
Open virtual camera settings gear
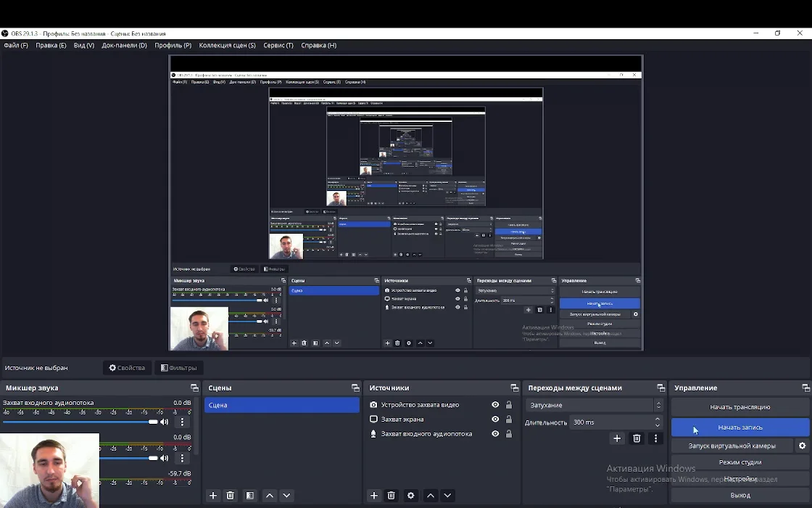(802, 446)
